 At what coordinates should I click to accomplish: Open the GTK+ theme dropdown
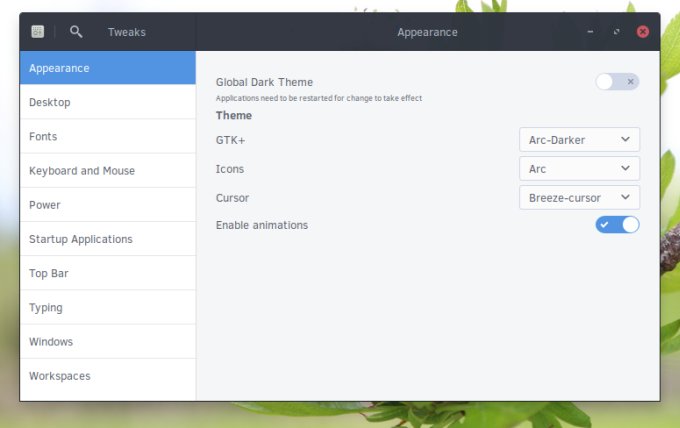coord(579,140)
